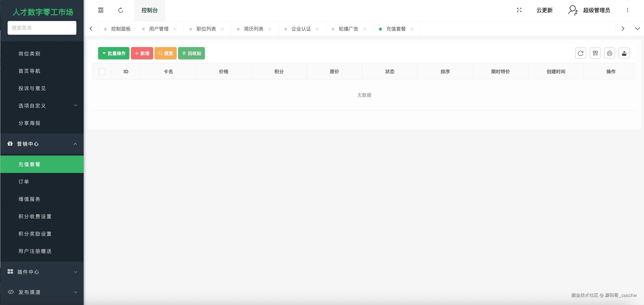Open the column filter grid icon
644x305 pixels.
(x=595, y=53)
